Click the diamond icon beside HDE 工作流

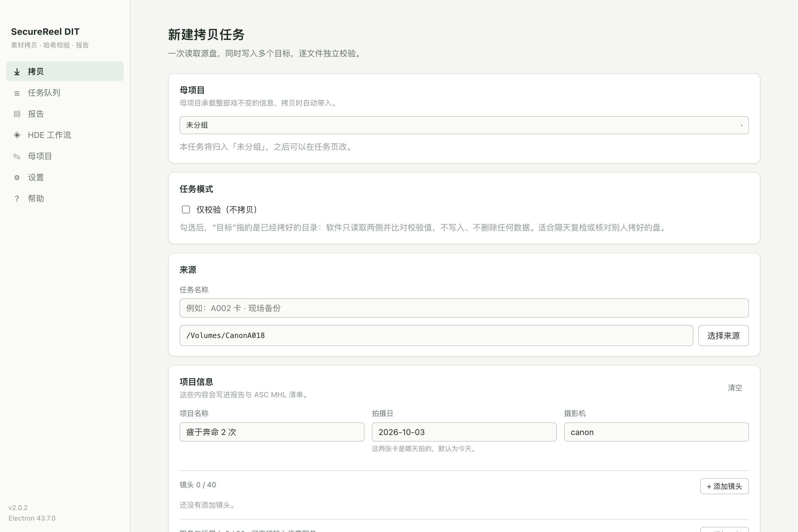coord(17,135)
